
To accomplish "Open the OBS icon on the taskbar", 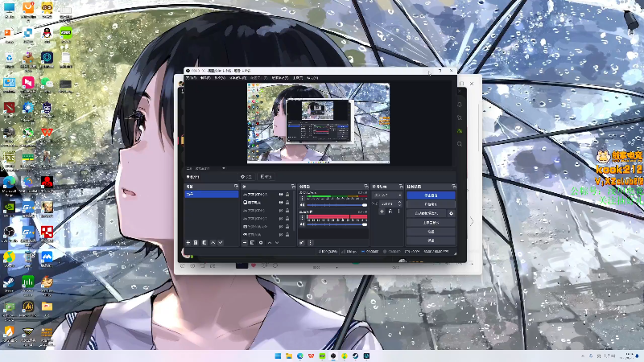I will tap(333, 356).
